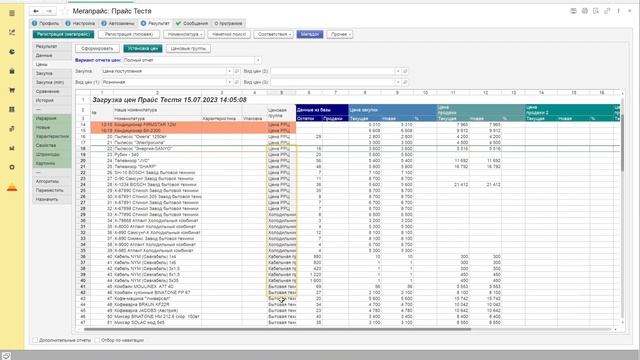
Task: Select Иерархия in the left panel
Action: (52, 118)
